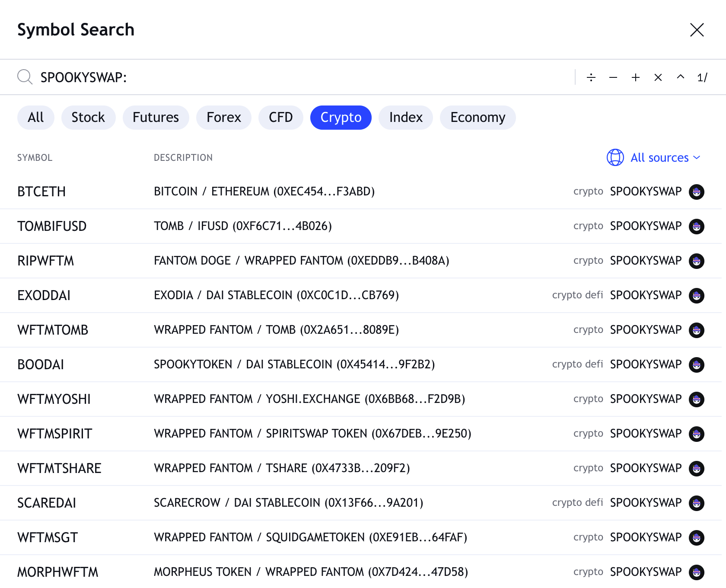Select the Index filter tab
The width and height of the screenshot is (726, 588).
pos(406,117)
